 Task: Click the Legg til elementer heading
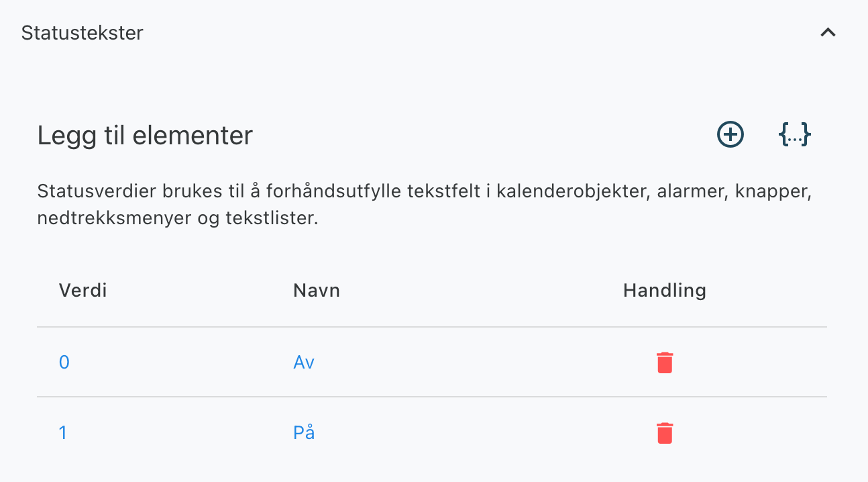coord(145,136)
